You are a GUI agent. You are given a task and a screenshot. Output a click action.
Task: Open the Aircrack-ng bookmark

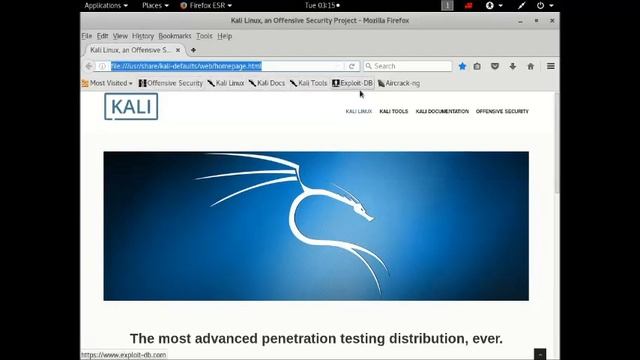[x=398, y=83]
